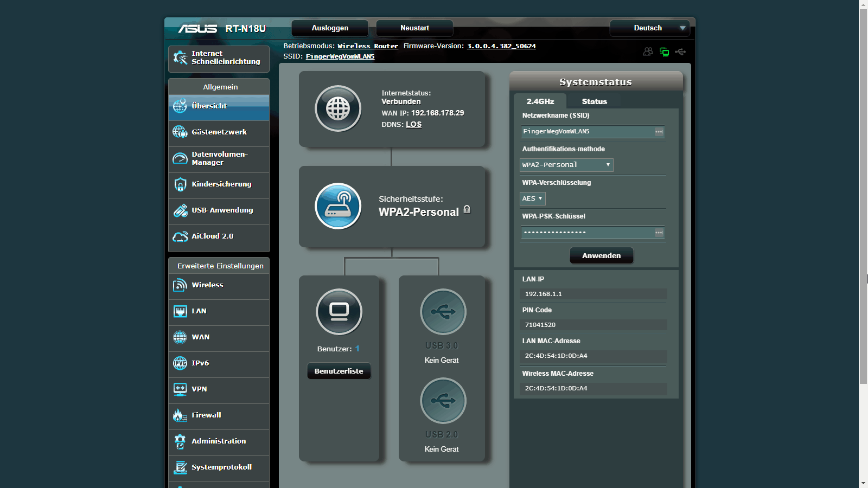Click the USB-Anwendung icon in sidebar
The height and width of the screenshot is (488, 868).
pyautogui.click(x=180, y=210)
